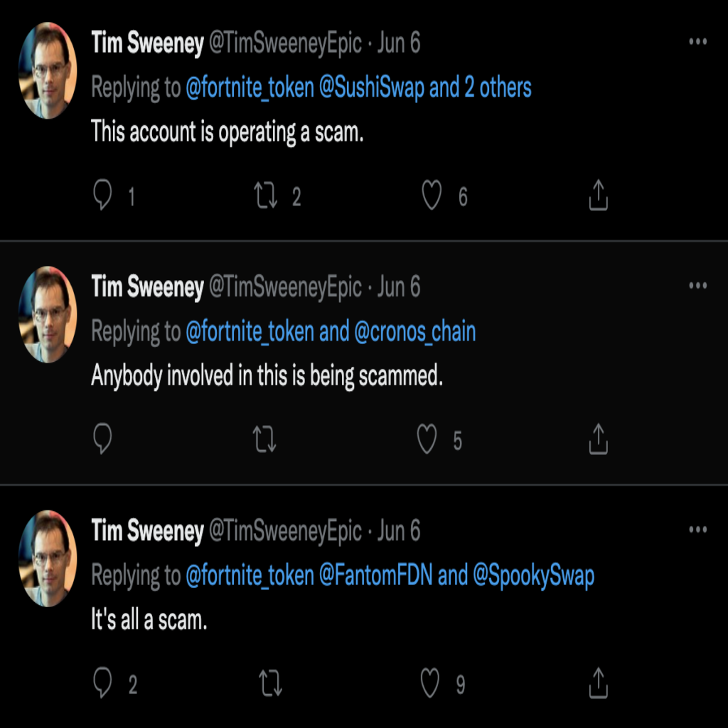Open more options on the third tweet

tap(698, 530)
